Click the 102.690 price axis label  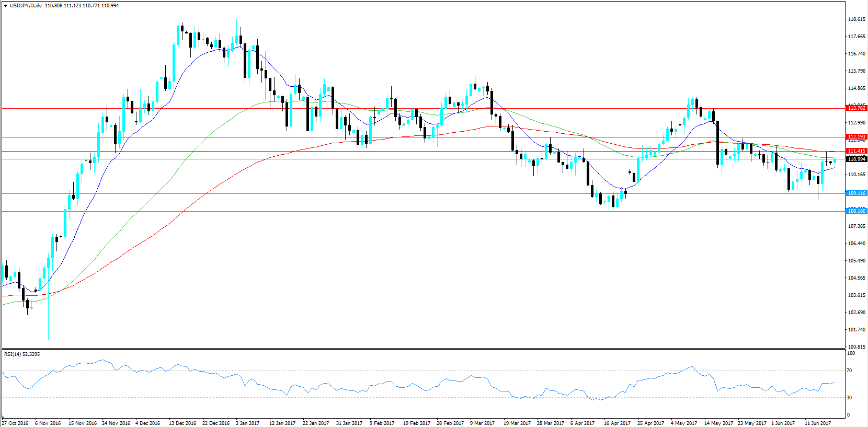click(x=856, y=313)
